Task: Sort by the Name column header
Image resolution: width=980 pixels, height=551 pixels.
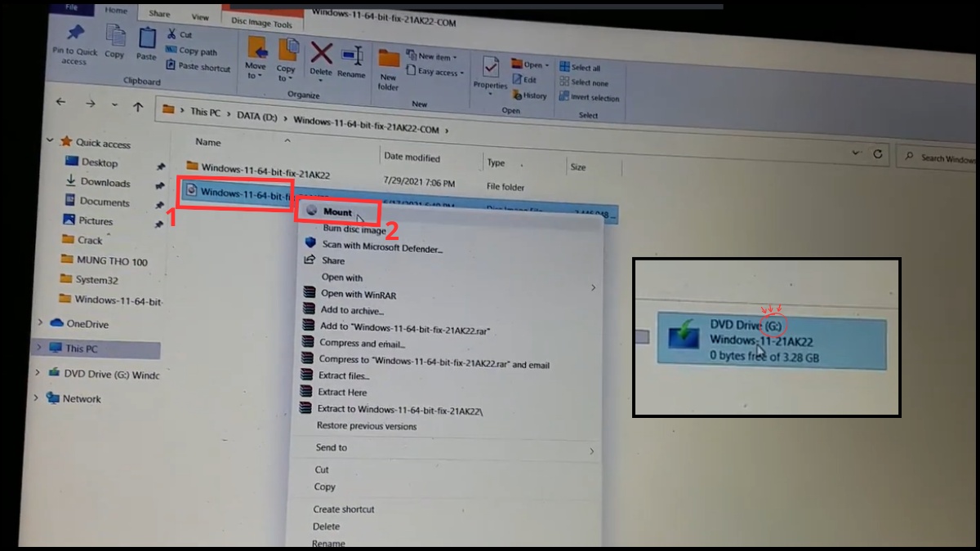Action: 208,142
